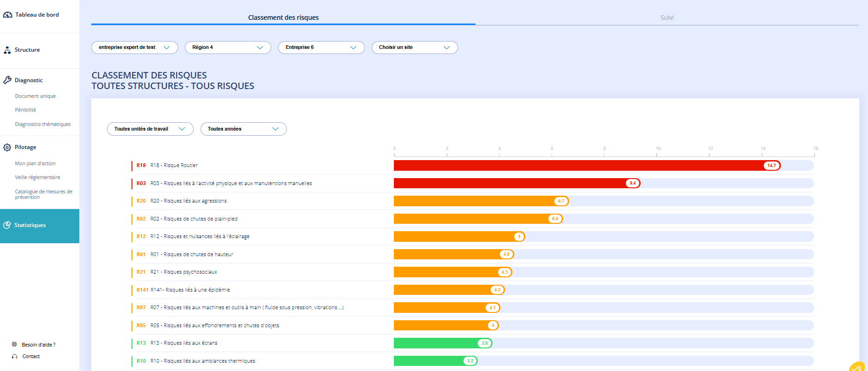Click the Structure hierarchy icon
This screenshot has height=371, width=868.
coord(7,50)
